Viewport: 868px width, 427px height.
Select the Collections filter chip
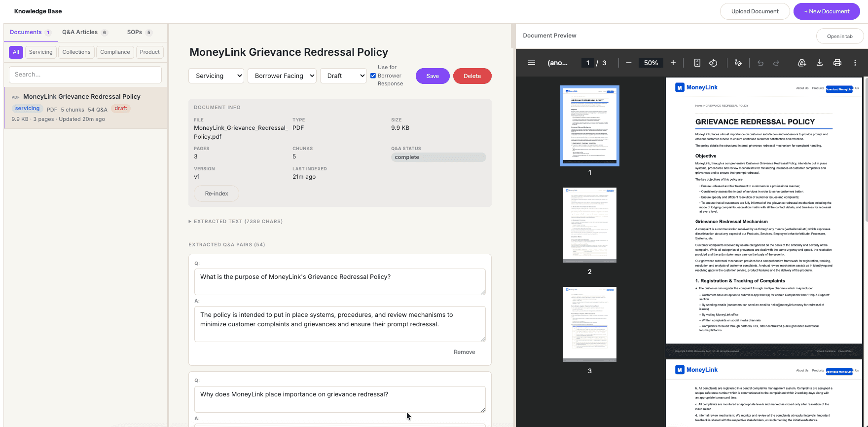[76, 52]
